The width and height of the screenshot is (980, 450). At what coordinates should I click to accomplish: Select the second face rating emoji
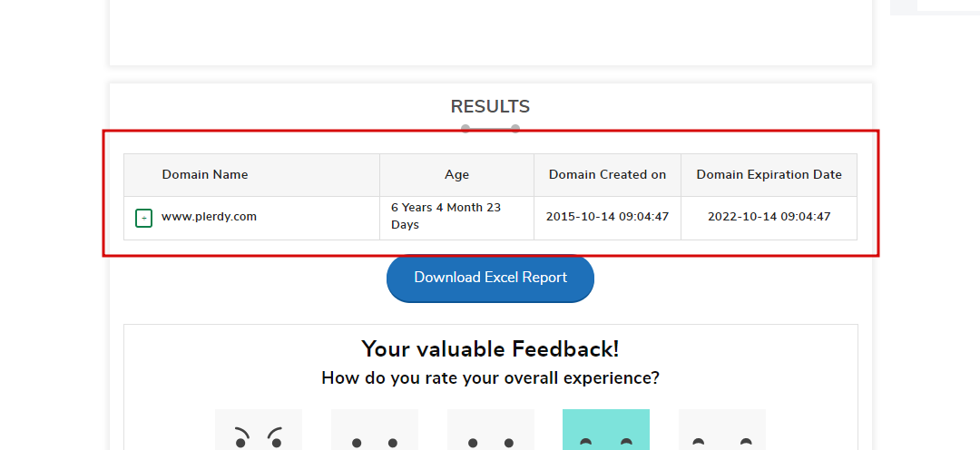point(375,430)
